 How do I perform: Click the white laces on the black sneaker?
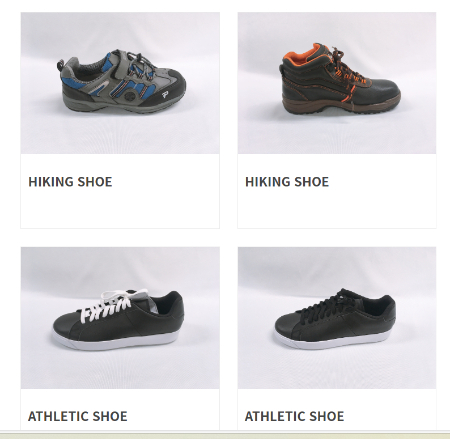click(112, 305)
